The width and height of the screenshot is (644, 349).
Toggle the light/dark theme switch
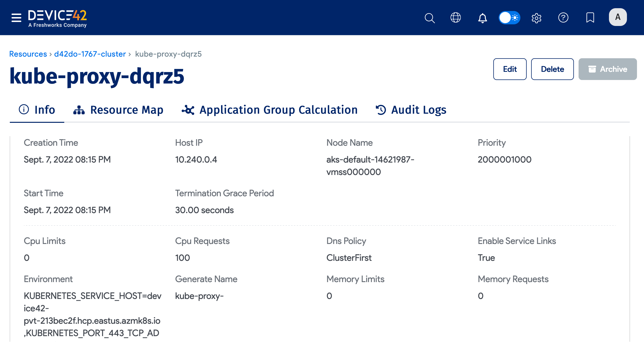tap(509, 18)
